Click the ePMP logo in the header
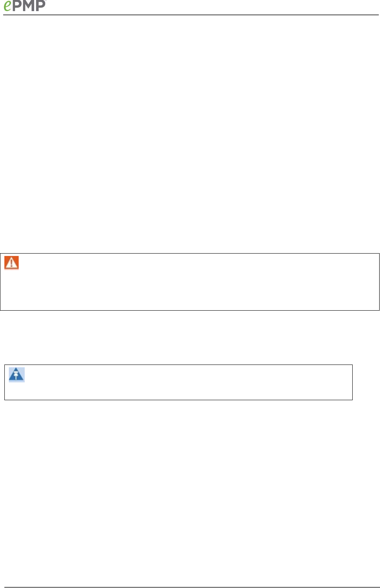380x588 pixels. click(25, 6)
